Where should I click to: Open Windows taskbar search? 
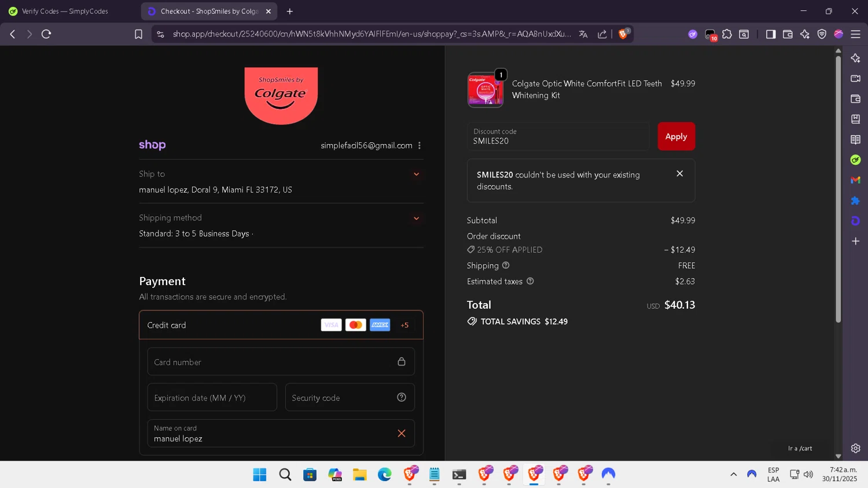[x=285, y=475]
